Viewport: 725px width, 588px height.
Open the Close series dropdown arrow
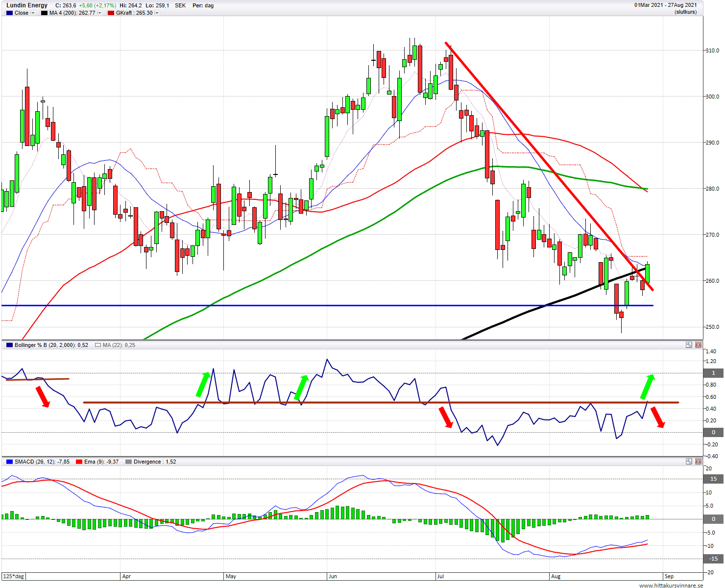pyautogui.click(x=33, y=13)
